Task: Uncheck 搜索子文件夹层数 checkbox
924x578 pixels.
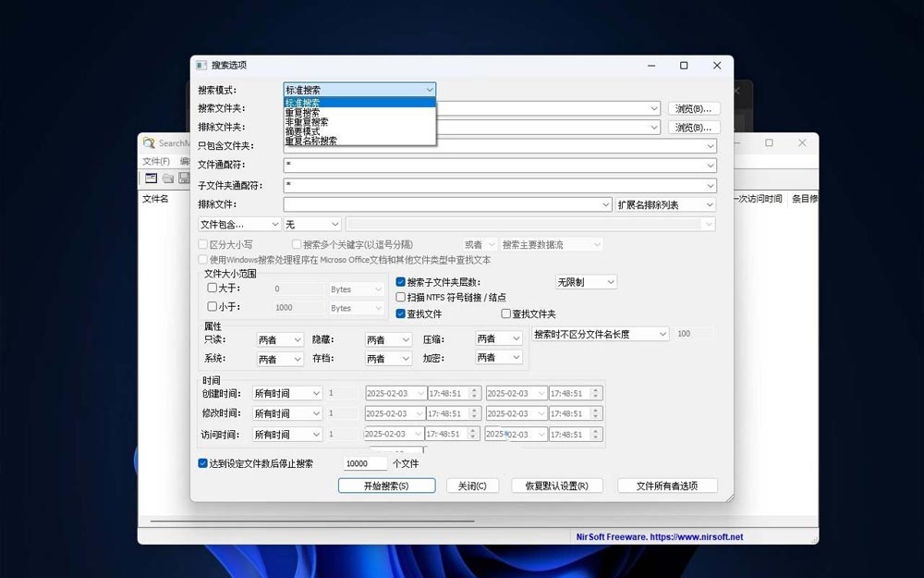Action: tap(401, 282)
